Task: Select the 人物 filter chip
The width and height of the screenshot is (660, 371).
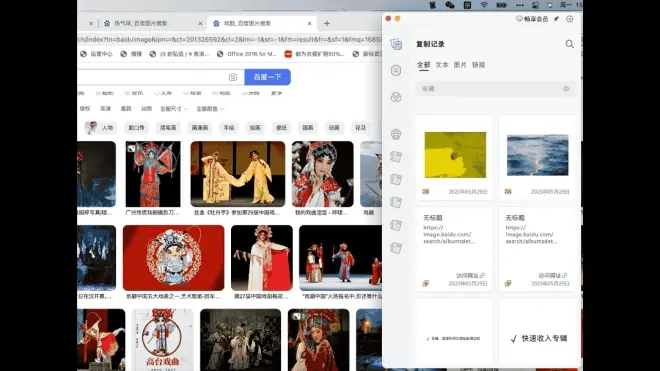Action: [x=100, y=128]
